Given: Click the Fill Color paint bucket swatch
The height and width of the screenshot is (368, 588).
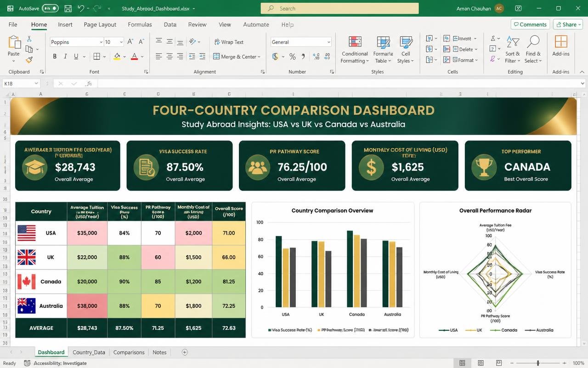Looking at the screenshot, I should 117,57.
